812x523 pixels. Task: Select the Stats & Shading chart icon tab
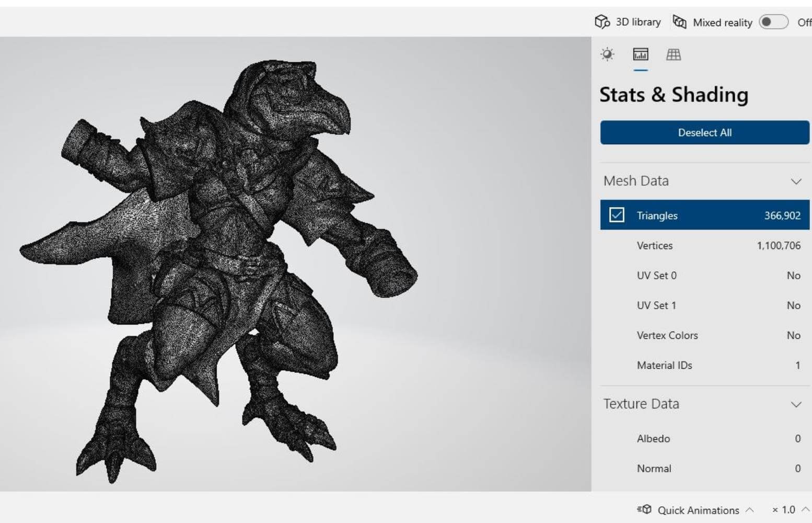pos(640,54)
